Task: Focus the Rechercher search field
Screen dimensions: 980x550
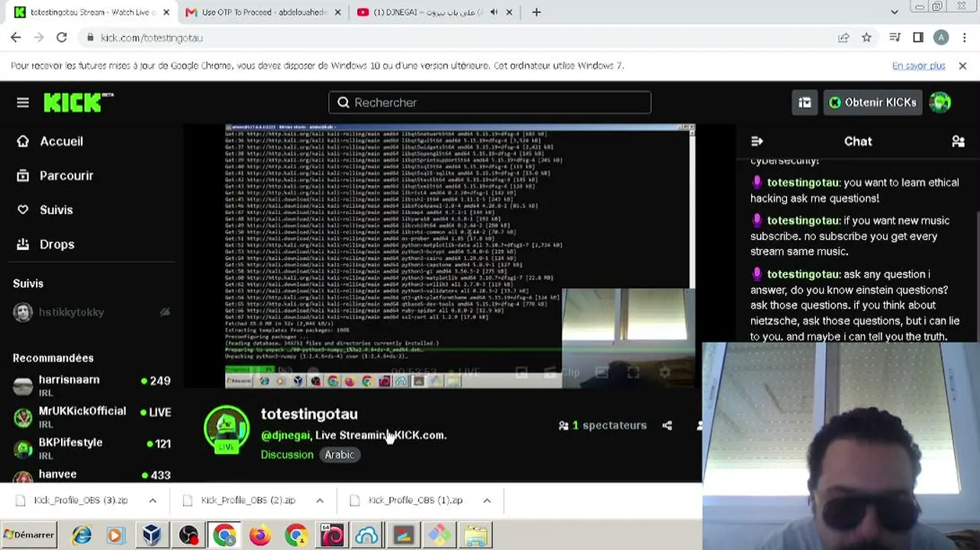Action: (490, 102)
